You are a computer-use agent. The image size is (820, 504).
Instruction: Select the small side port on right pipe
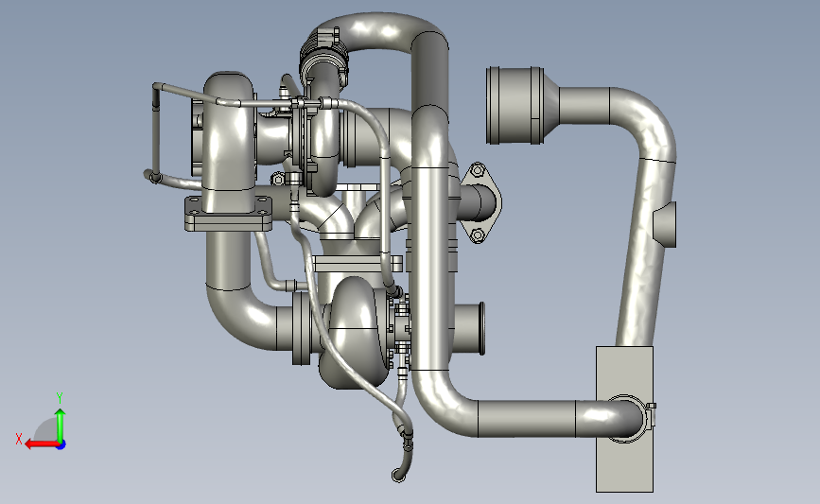click(665, 225)
